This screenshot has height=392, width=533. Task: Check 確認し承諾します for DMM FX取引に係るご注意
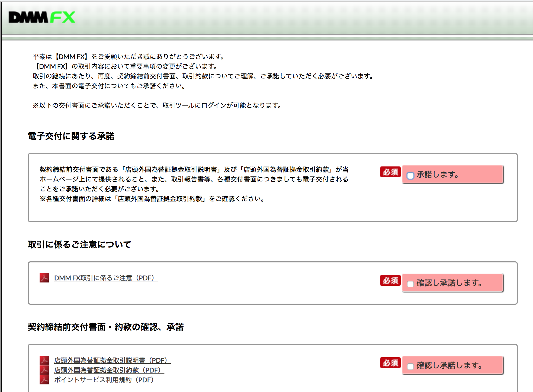coord(410,284)
